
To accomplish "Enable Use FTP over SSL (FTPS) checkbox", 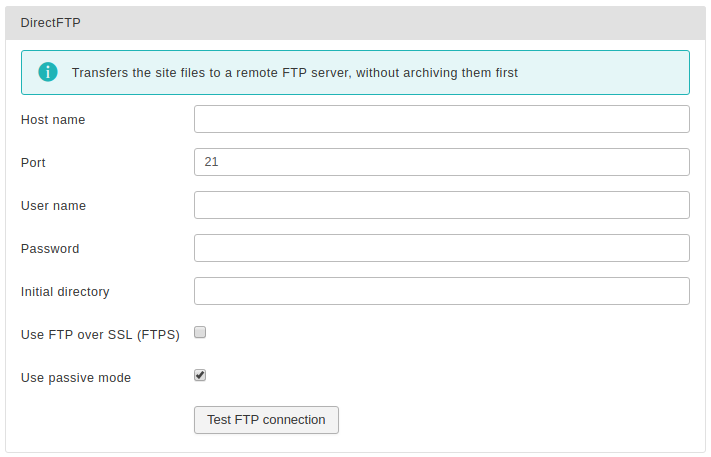I will pos(200,332).
